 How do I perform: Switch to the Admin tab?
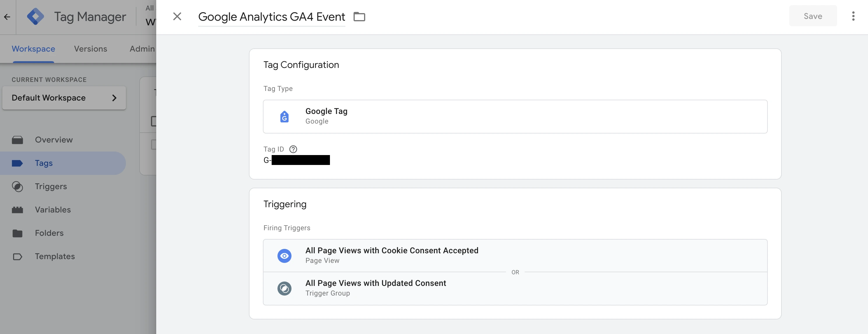142,49
